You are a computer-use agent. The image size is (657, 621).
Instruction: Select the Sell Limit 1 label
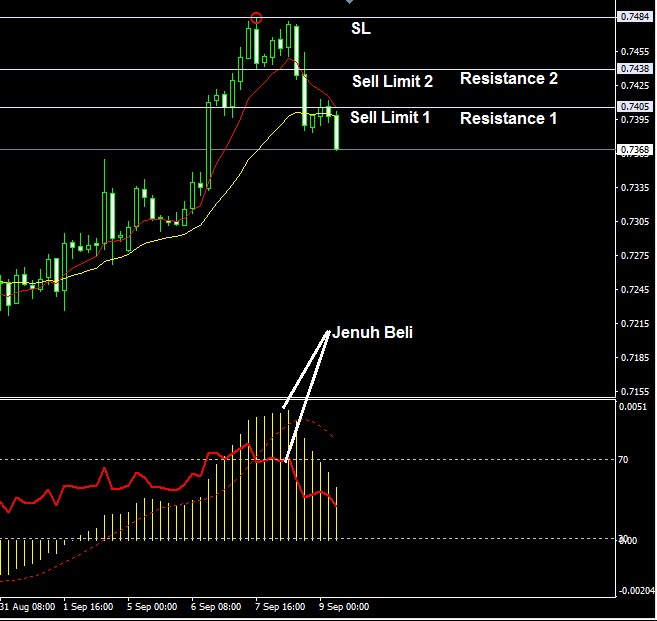(x=390, y=117)
